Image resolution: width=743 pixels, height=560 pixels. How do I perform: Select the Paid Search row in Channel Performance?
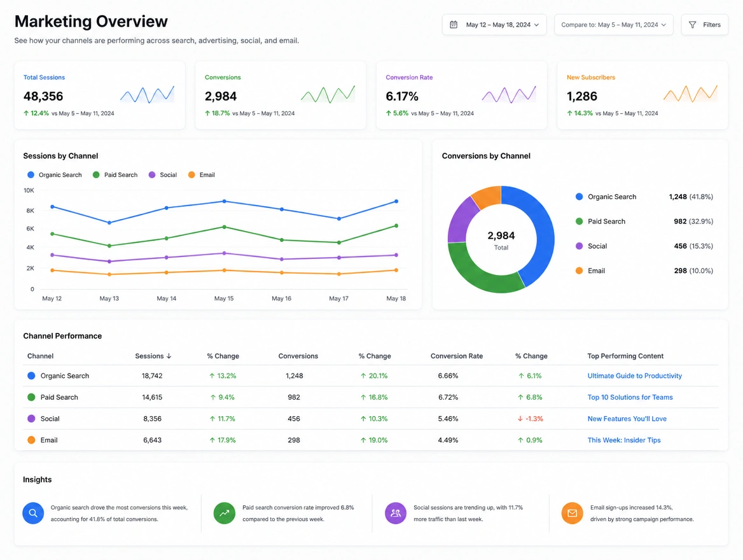click(x=371, y=397)
